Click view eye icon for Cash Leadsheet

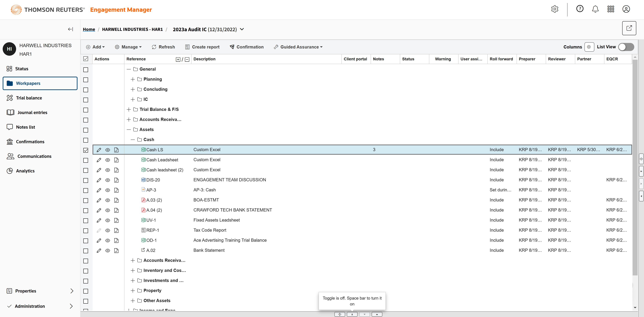pyautogui.click(x=108, y=160)
